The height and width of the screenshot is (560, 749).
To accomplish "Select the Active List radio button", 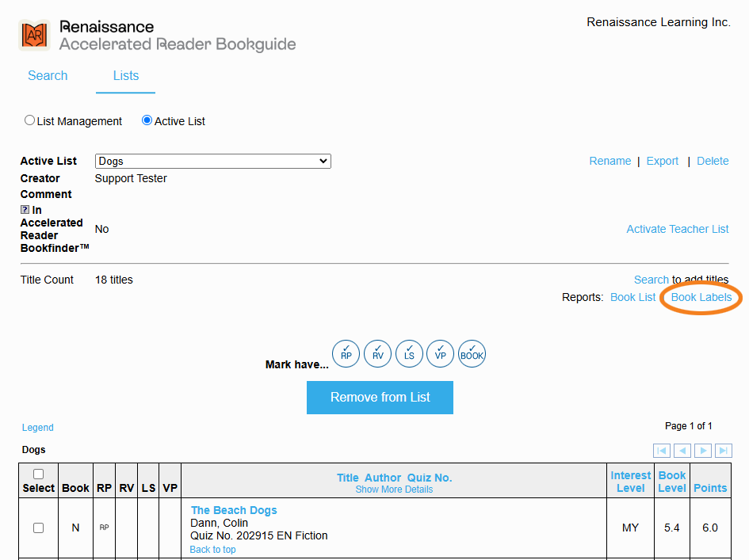I will click(147, 120).
